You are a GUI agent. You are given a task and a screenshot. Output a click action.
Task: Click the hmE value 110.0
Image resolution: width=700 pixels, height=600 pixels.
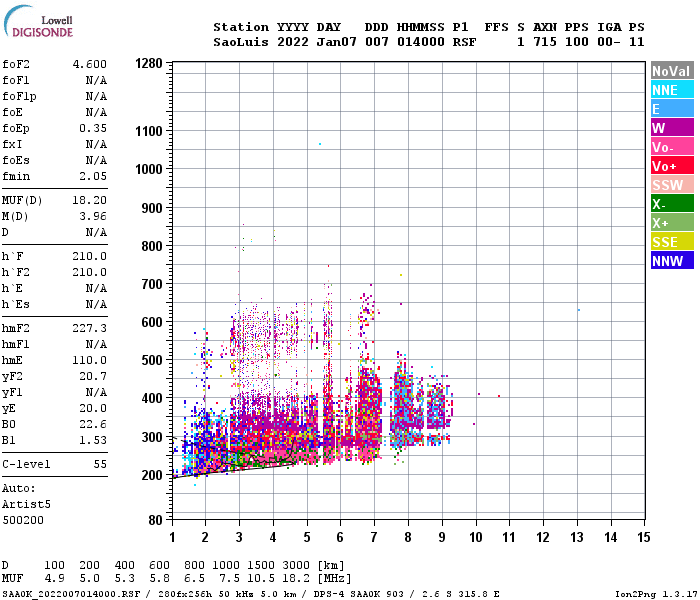90,360
